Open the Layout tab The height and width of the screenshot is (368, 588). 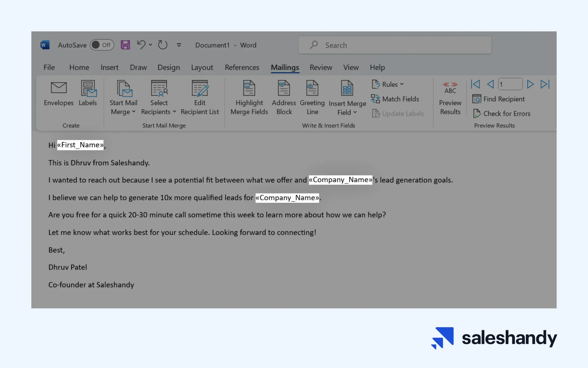tap(202, 67)
